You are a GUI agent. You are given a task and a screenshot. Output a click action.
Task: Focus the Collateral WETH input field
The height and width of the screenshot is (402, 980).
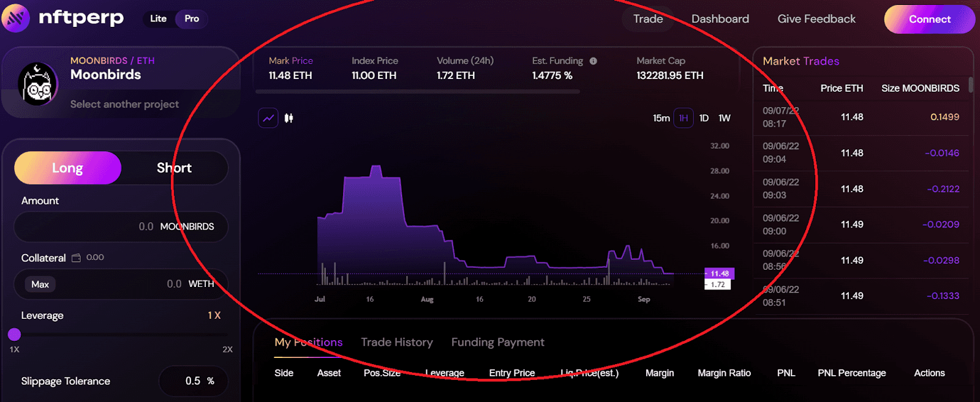(121, 284)
